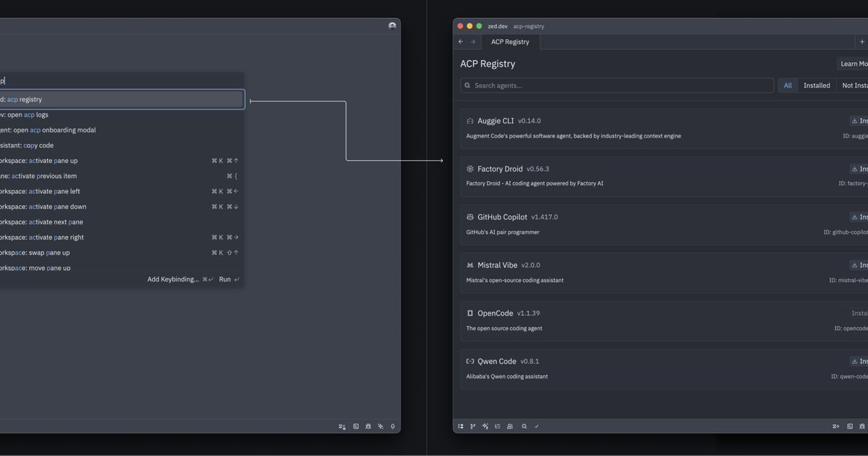Select 'activate pane left' palette entry

121,191
